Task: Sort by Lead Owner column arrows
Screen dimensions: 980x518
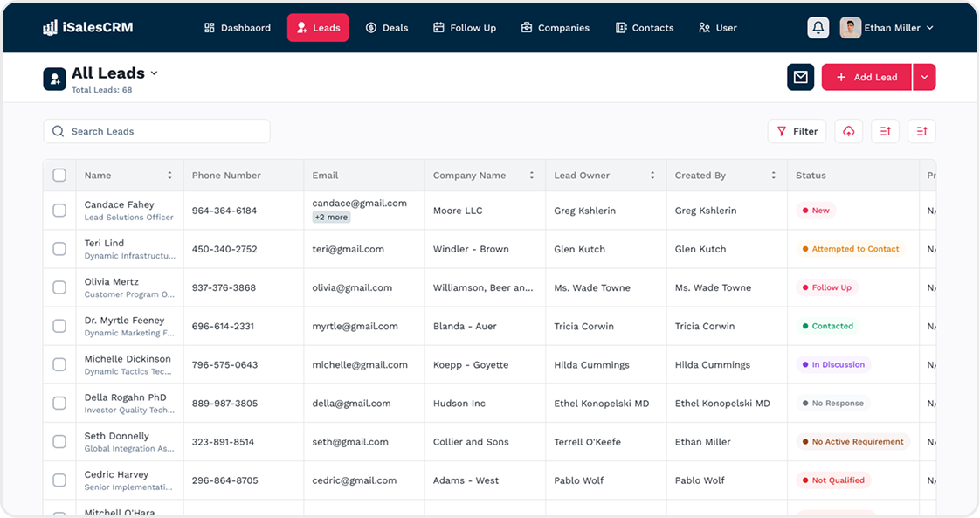Action: (x=652, y=176)
